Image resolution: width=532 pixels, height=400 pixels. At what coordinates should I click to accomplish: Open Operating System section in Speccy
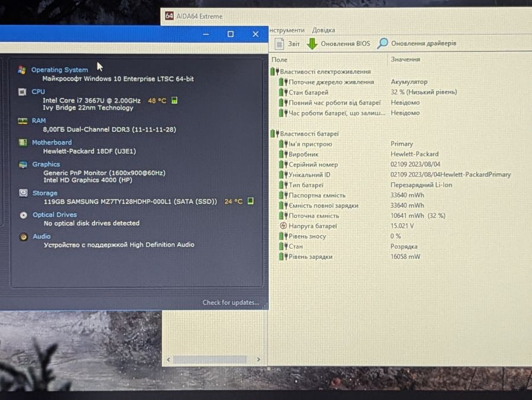click(59, 70)
